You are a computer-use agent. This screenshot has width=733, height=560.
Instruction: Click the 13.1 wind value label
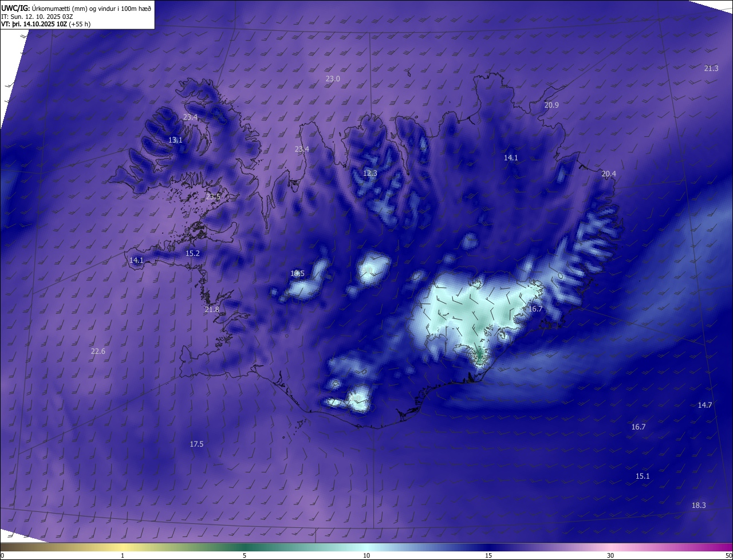175,140
